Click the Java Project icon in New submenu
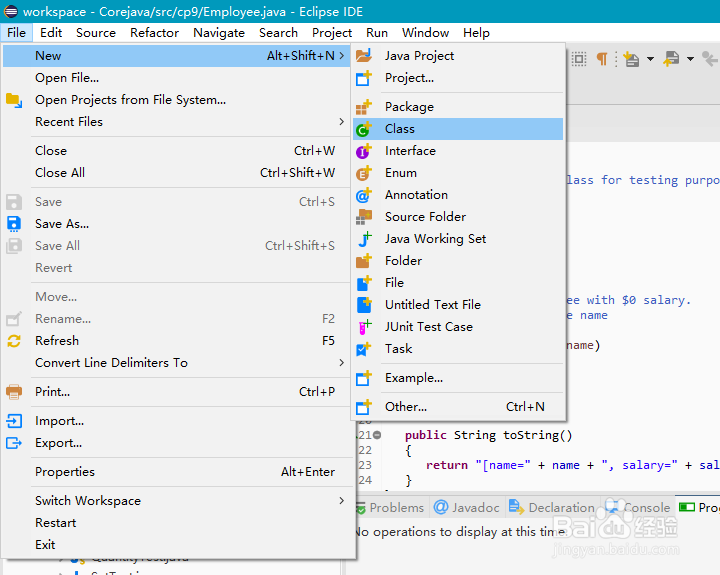This screenshot has width=720, height=575. (364, 56)
